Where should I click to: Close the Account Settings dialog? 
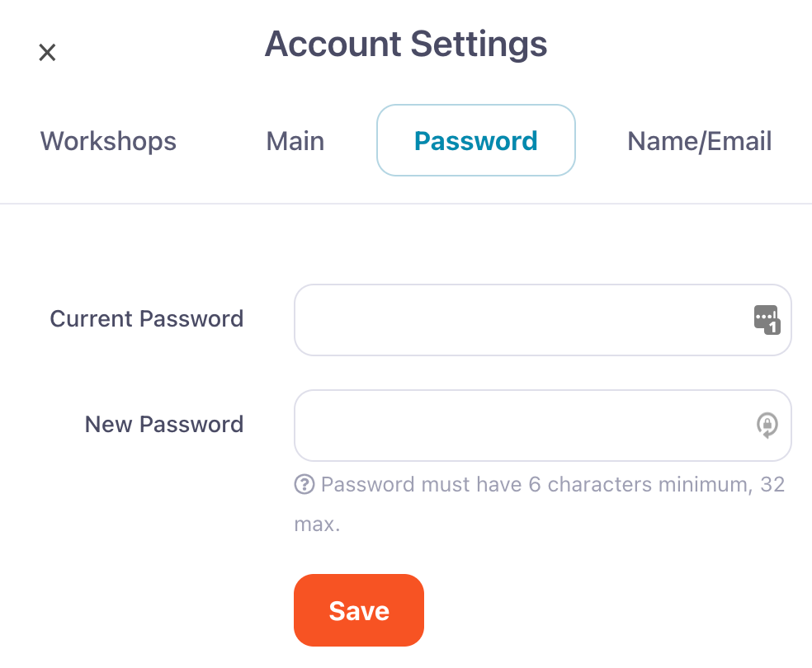[48, 53]
